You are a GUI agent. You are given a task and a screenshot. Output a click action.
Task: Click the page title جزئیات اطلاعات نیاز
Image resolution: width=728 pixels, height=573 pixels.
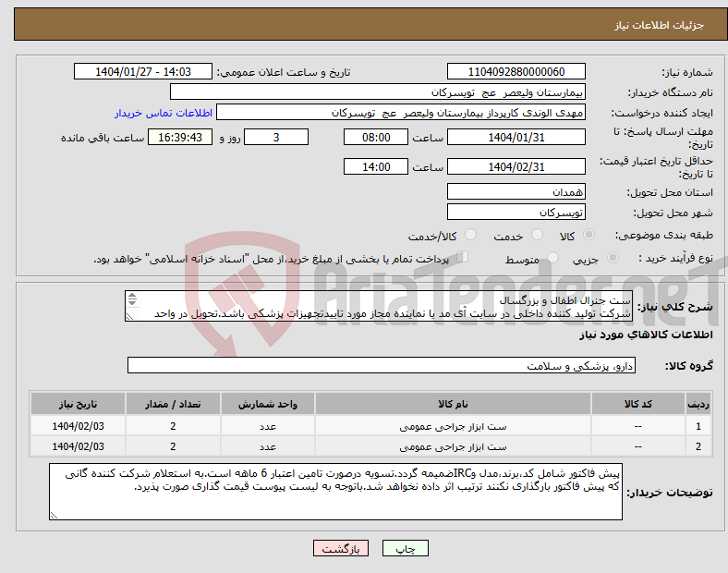(660, 25)
